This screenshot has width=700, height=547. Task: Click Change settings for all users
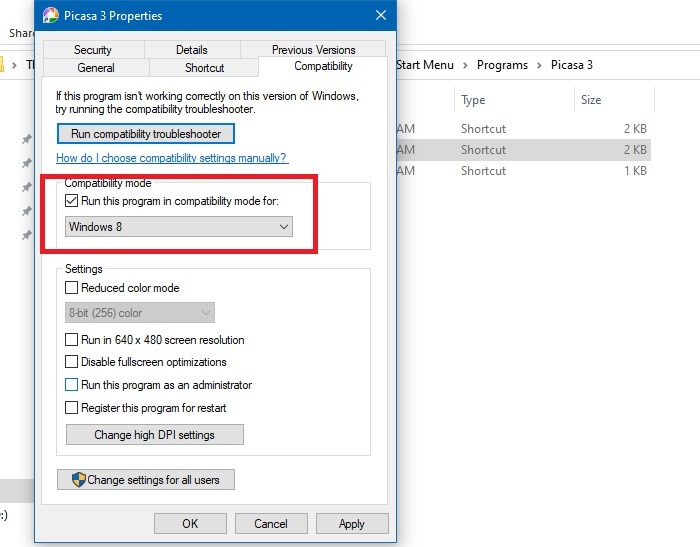tap(146, 480)
